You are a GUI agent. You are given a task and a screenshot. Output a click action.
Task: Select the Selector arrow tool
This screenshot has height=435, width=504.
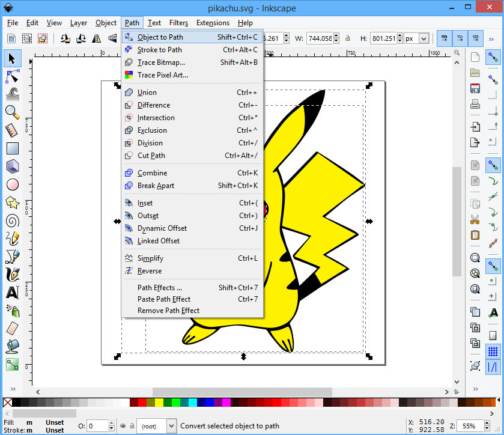[12, 58]
